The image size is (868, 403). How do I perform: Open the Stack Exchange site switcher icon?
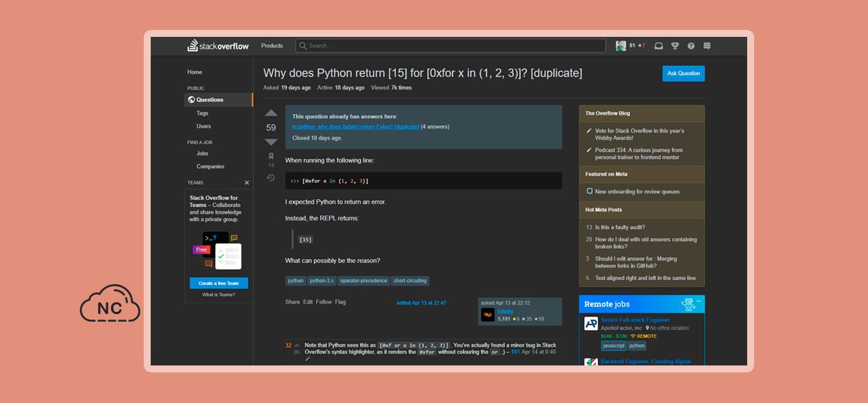tap(707, 46)
